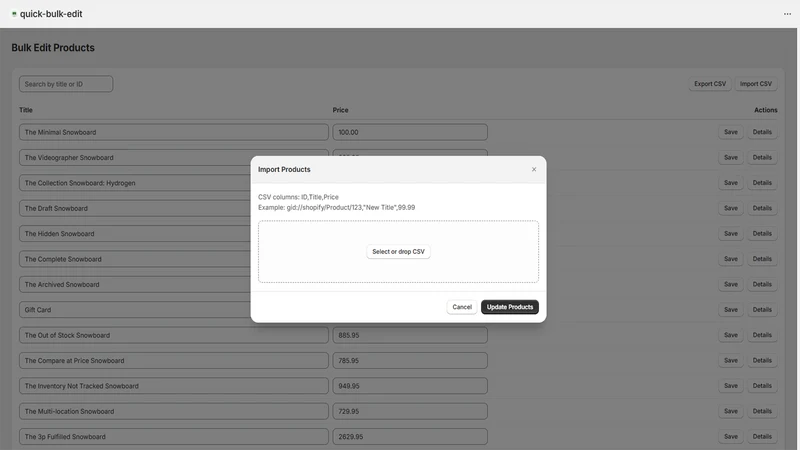Edit price field showing 949.95

click(410, 386)
